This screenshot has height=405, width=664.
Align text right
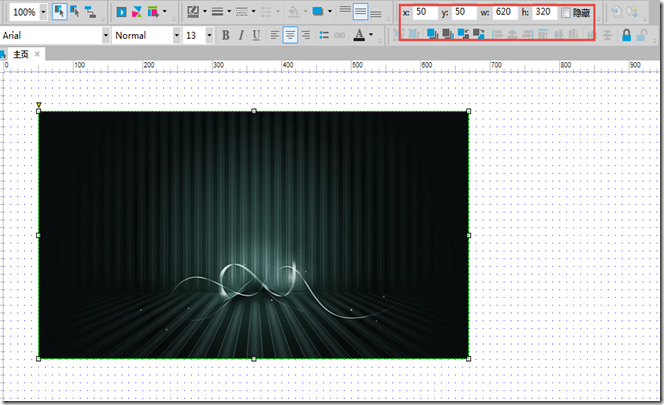tap(305, 35)
